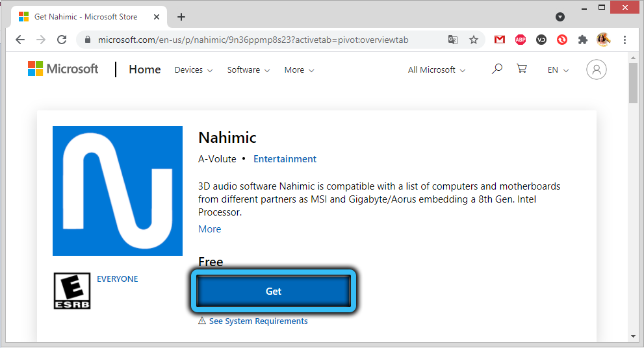
Task: Click the translate page icon in address bar
Action: click(x=453, y=40)
